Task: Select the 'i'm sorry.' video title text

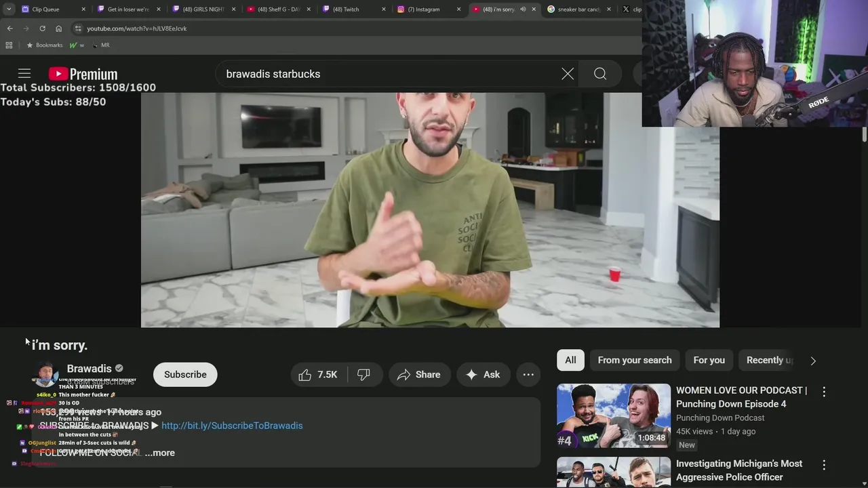Action: (x=60, y=345)
